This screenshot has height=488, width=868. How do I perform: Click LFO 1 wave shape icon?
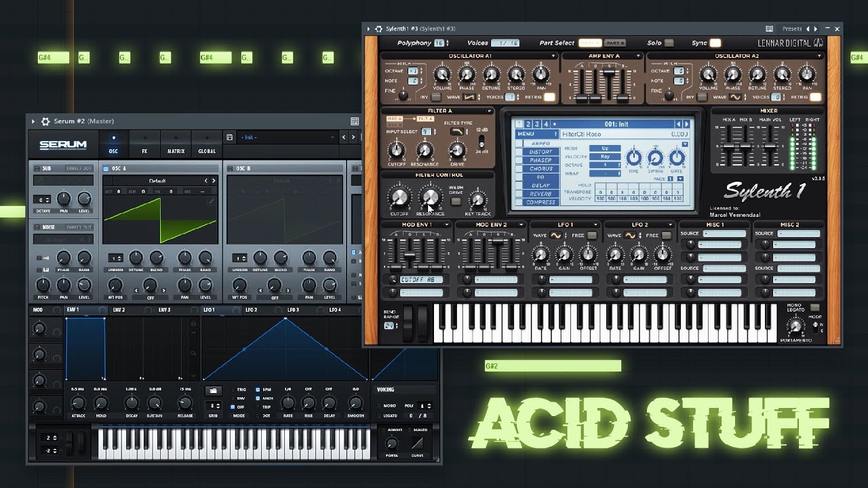555,235
